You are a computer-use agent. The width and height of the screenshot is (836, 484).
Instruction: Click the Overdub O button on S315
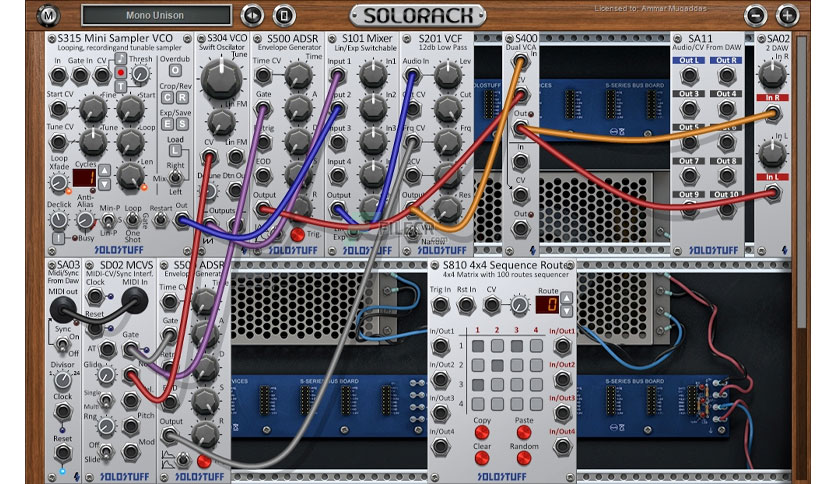pos(174,70)
